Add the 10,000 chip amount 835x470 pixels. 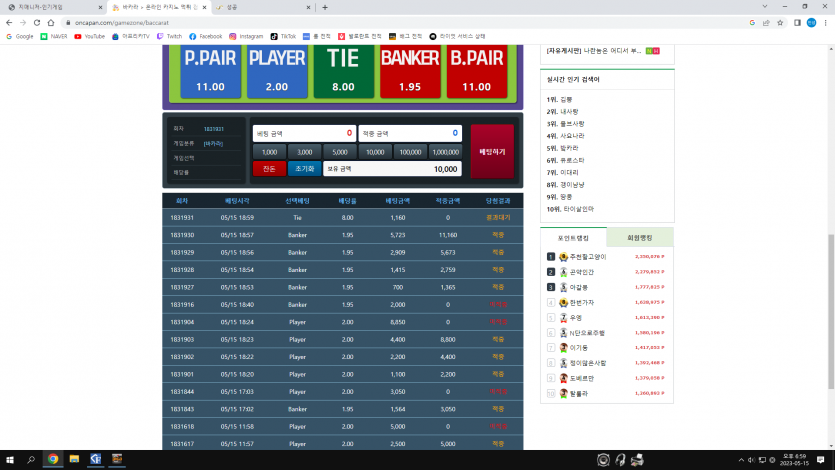(x=375, y=152)
